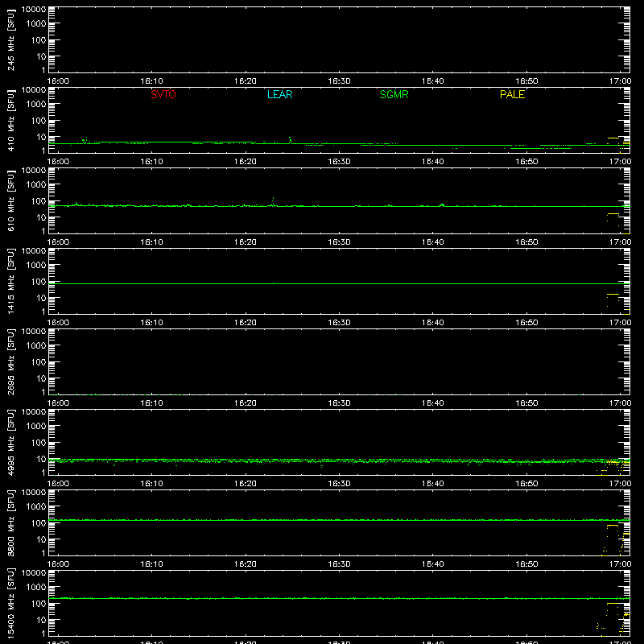Image resolution: width=644 pixels, height=644 pixels.
Task: Click the 16:30 time label below 245 MHz plot
Action: click(339, 81)
